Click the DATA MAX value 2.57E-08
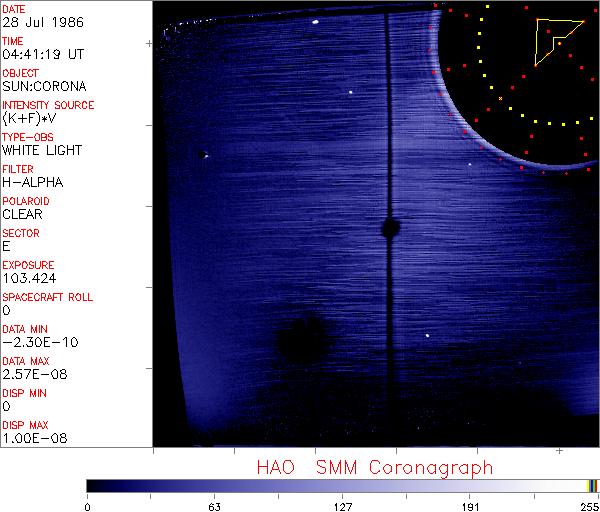Screen dimensions: 600x512 [x=33, y=374]
